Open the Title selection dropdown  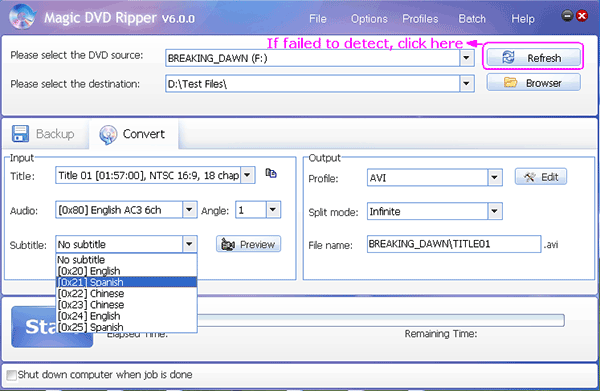click(248, 175)
